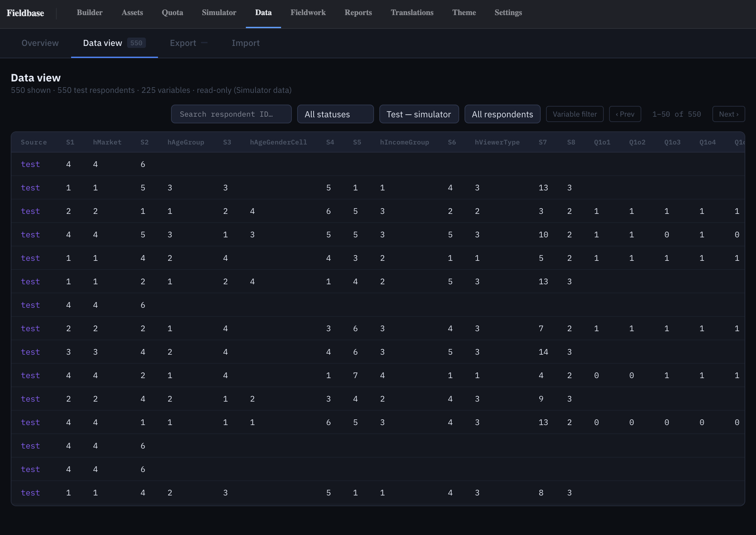Click the Fieldbase logo

(x=25, y=13)
